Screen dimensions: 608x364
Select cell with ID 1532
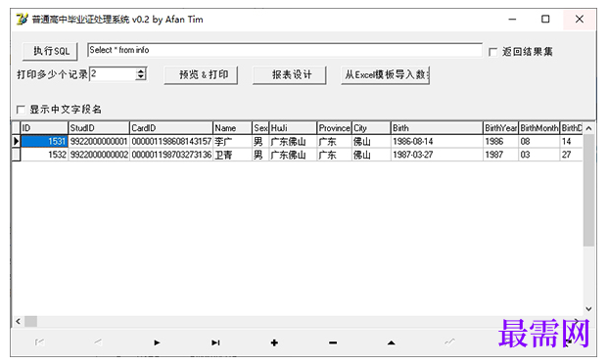(44, 155)
